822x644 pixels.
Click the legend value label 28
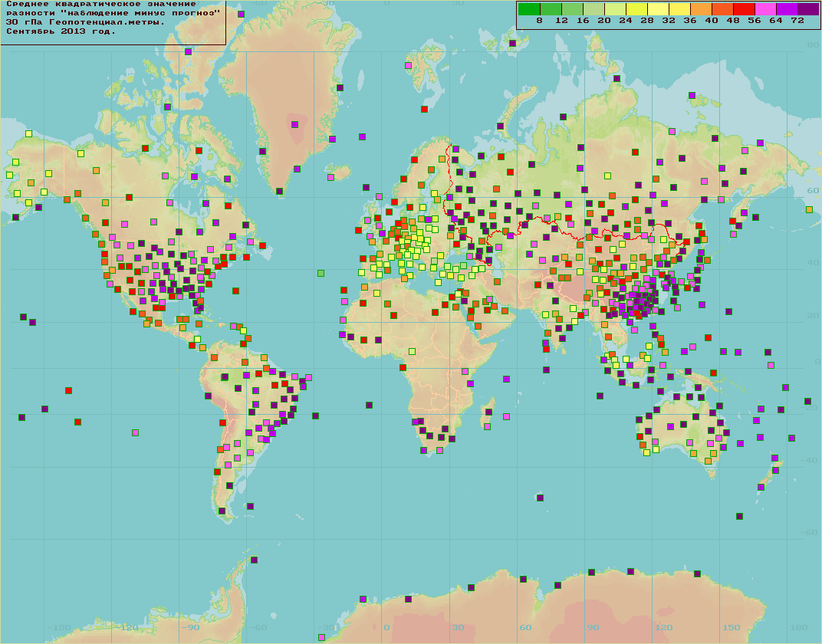tap(647, 21)
